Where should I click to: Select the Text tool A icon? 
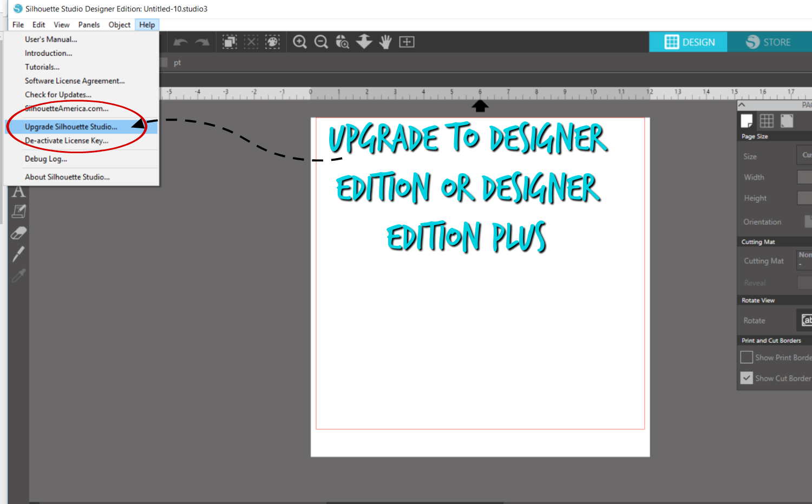[x=18, y=191]
